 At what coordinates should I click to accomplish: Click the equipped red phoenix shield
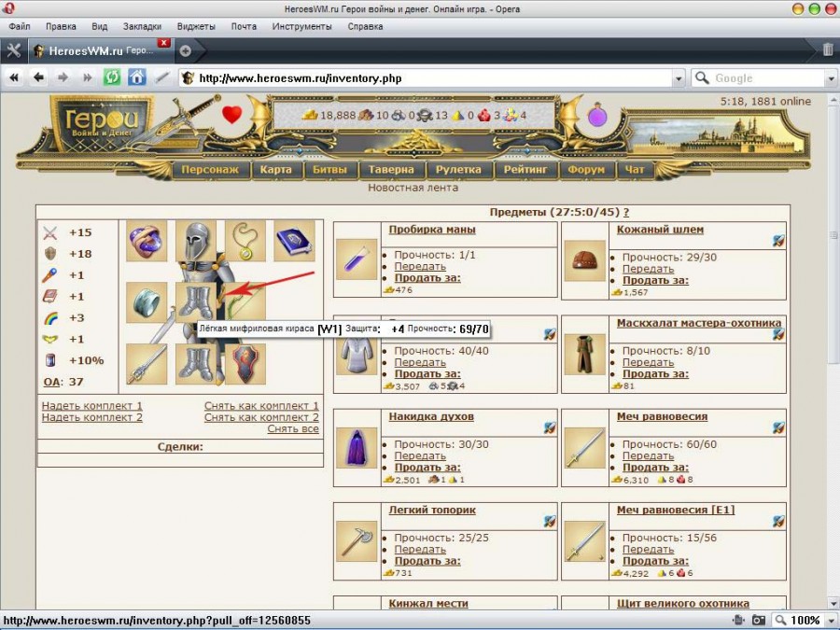coord(245,364)
